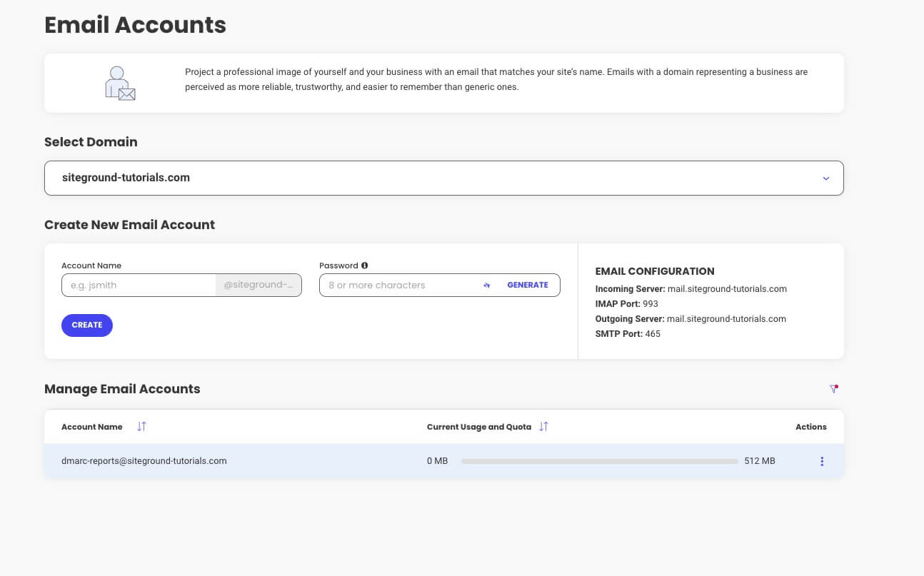Click the Actions column header
Image resolution: width=924 pixels, height=576 pixels.
[x=811, y=427]
